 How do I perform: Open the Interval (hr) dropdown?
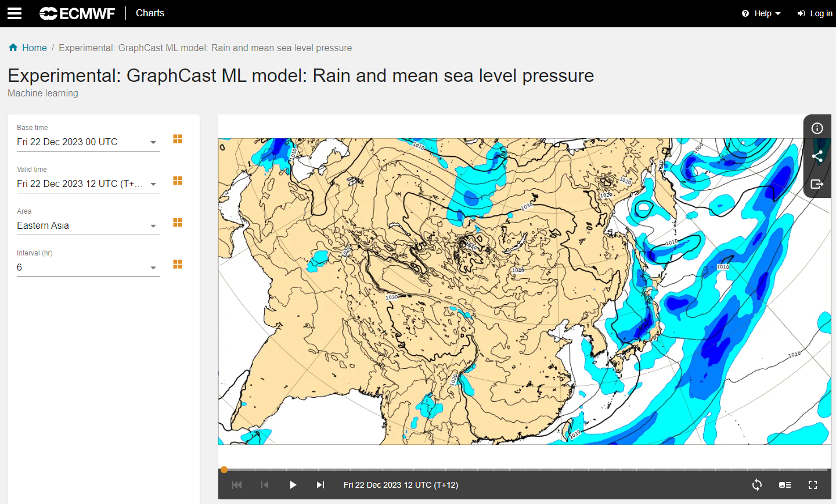pyautogui.click(x=87, y=267)
